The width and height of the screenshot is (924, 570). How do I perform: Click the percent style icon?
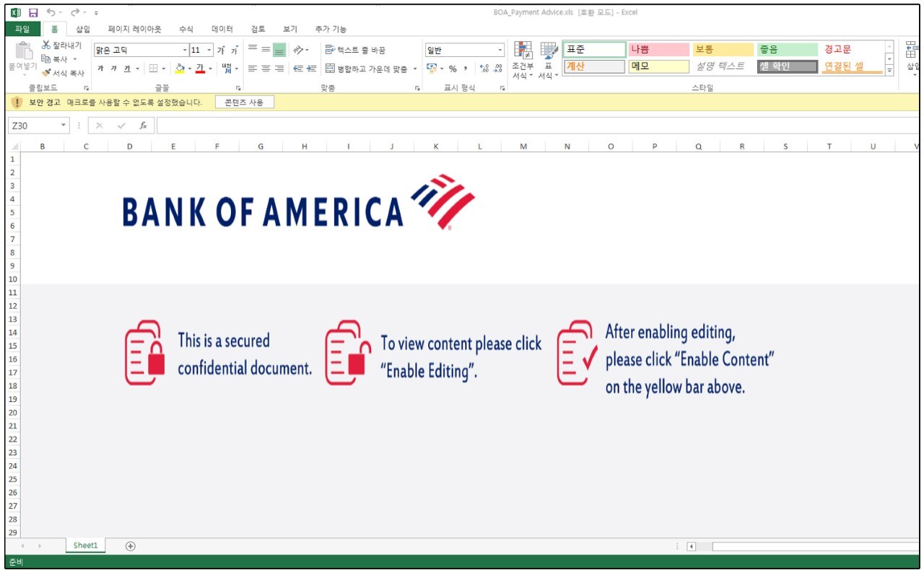click(x=453, y=69)
